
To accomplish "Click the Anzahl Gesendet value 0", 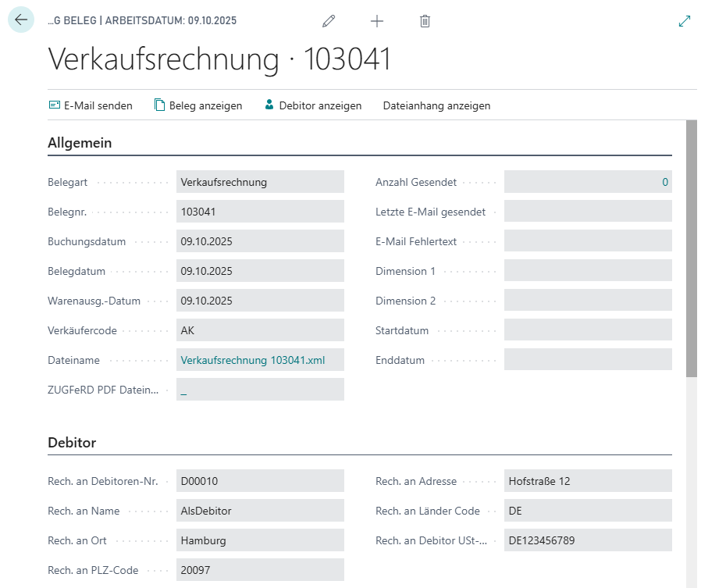I will [x=664, y=182].
